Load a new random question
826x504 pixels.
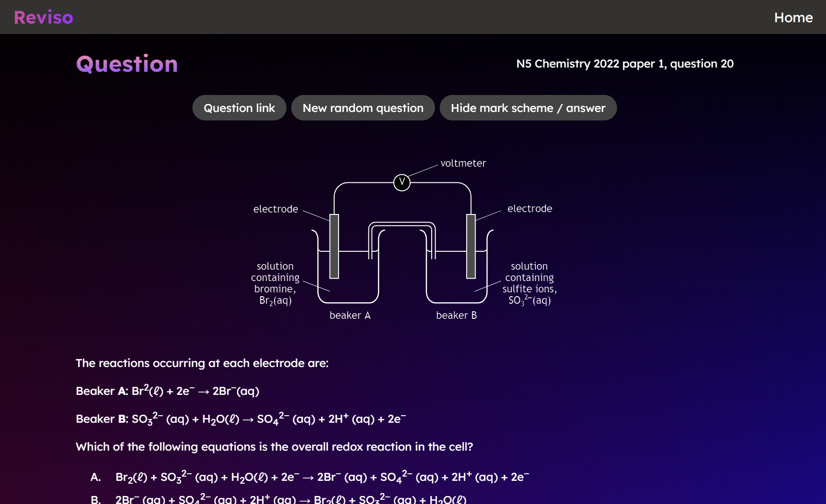363,108
